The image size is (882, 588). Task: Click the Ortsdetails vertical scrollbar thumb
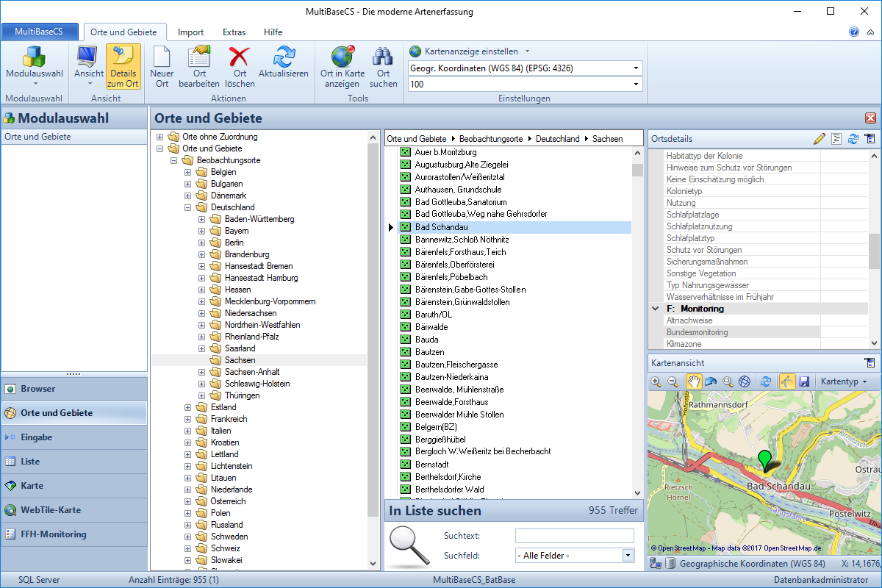point(874,251)
